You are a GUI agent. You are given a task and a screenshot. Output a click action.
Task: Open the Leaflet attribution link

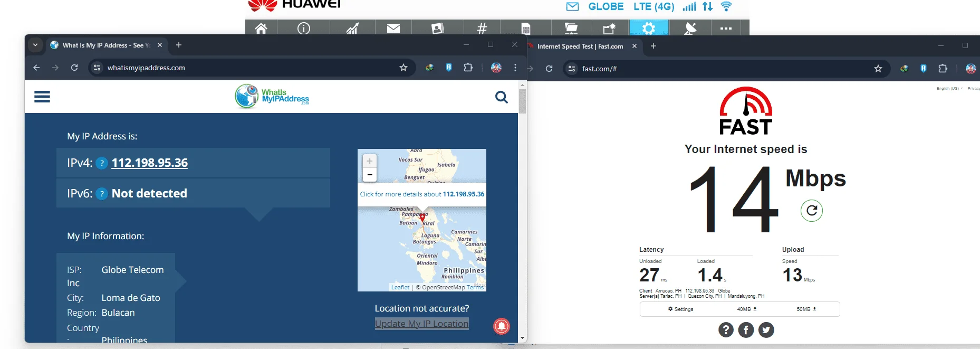[400, 288]
